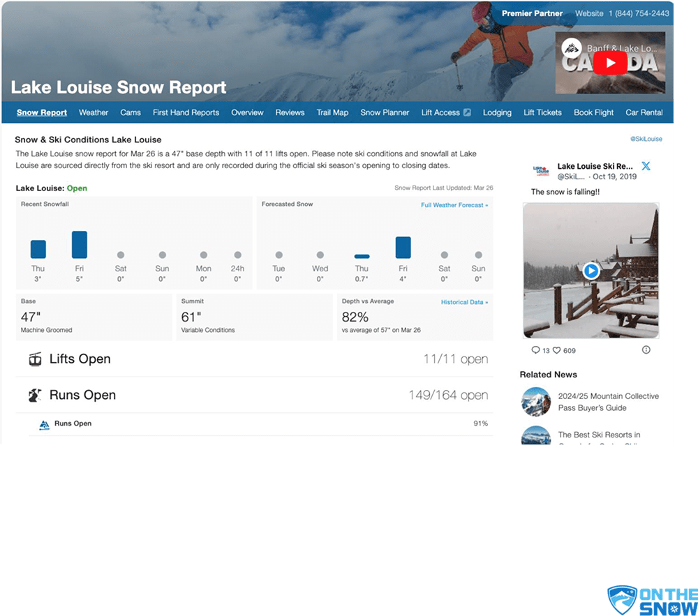Click the Machine Groomed base condition text
Screen dimensions: 698x616
(46, 330)
